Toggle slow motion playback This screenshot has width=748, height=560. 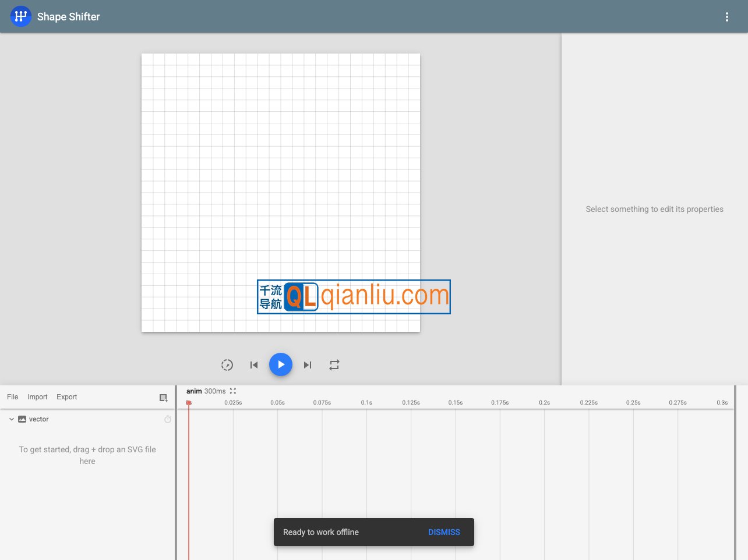click(227, 365)
